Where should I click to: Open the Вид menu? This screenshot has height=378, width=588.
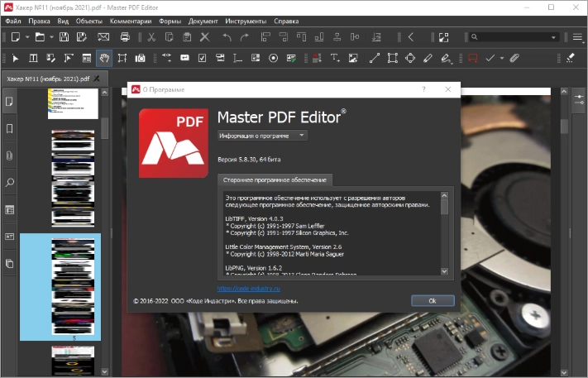pos(63,21)
